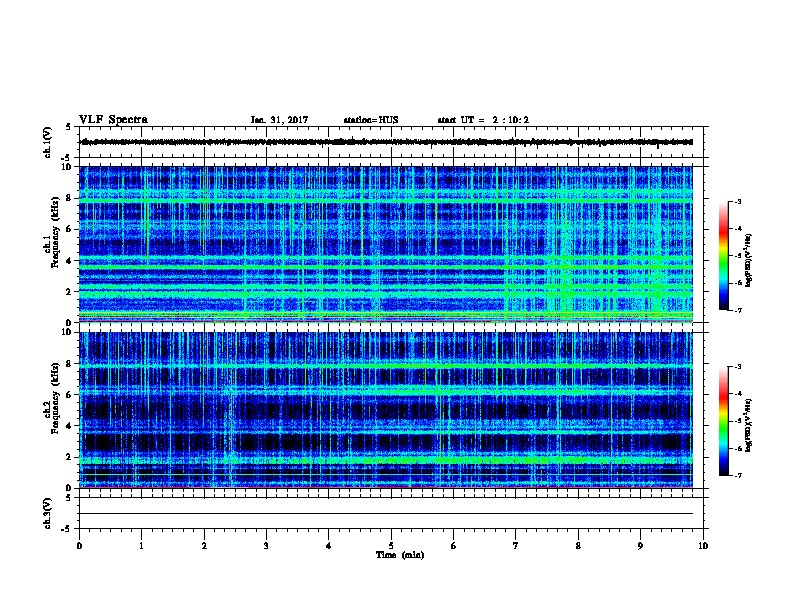
Task: Click the "-7" label on ch.1 colorbar
Action: pyautogui.click(x=737, y=310)
